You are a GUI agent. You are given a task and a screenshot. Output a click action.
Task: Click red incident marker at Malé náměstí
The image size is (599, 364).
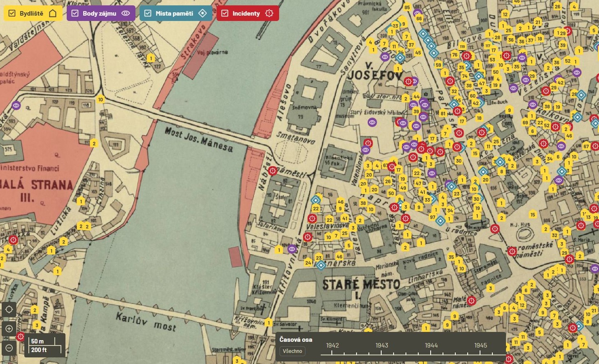click(471, 301)
